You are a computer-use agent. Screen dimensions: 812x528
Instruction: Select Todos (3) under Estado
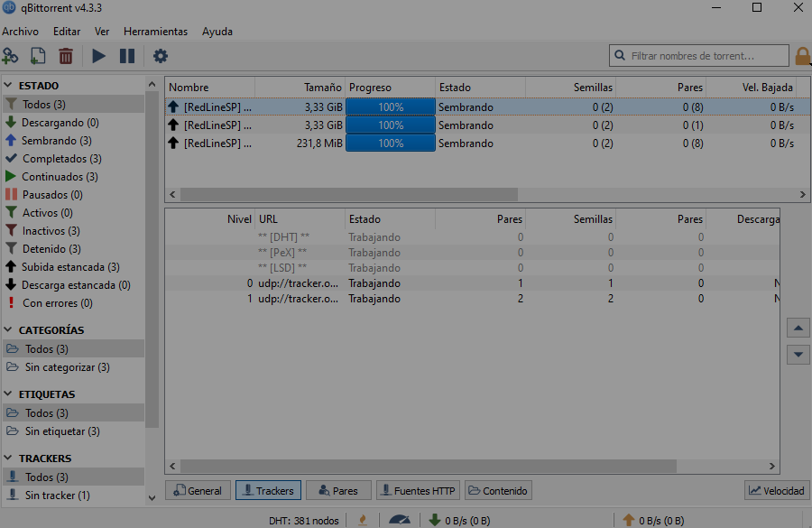coord(73,104)
